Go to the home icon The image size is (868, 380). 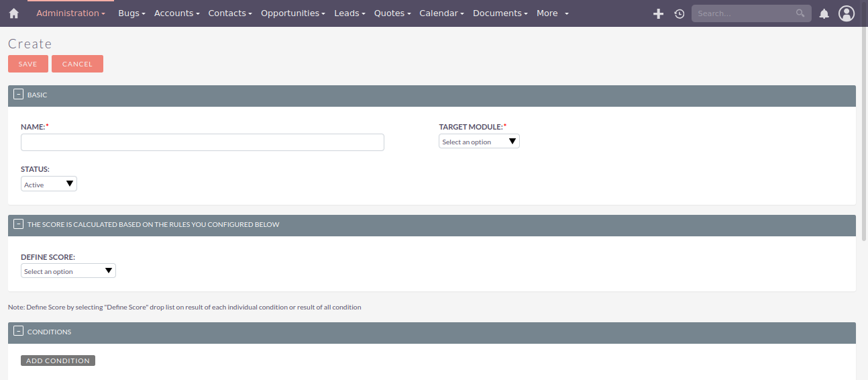[x=13, y=13]
